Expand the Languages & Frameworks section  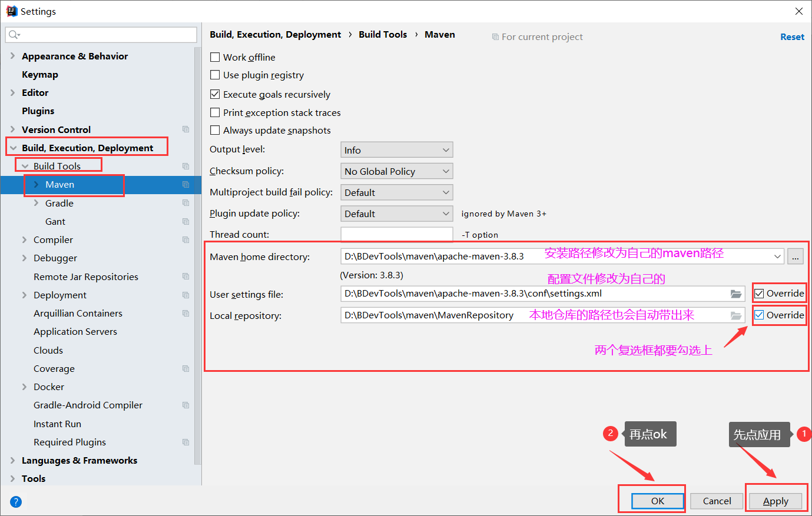(x=12, y=460)
